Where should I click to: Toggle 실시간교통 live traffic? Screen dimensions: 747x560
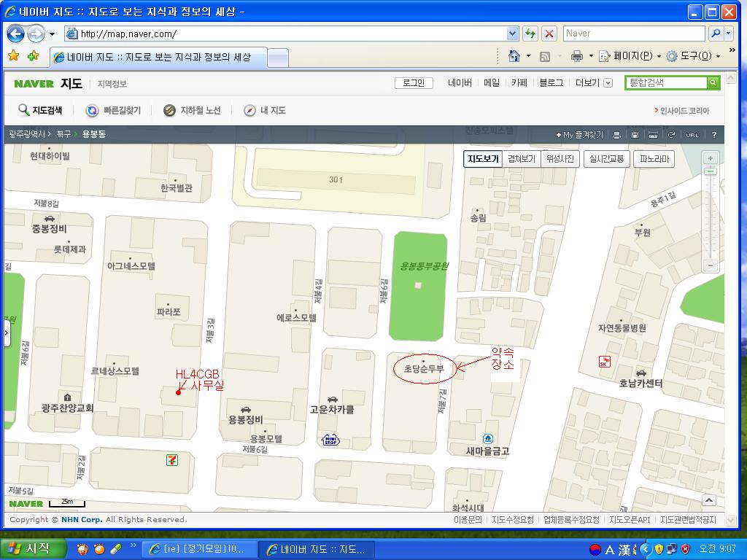click(x=606, y=159)
